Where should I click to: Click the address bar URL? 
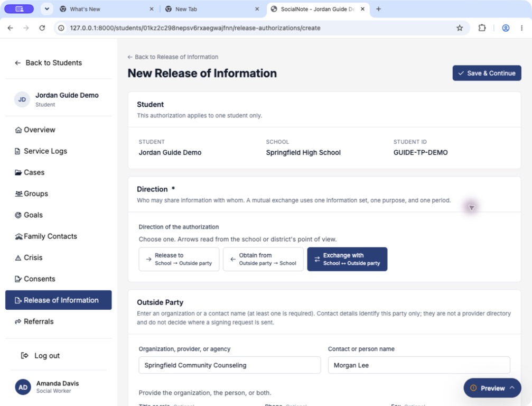pyautogui.click(x=195, y=28)
